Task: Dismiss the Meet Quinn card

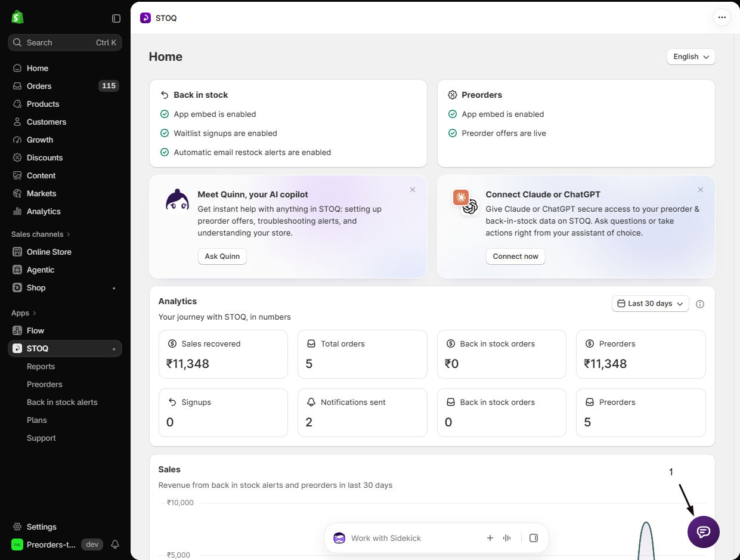Action: 413,190
